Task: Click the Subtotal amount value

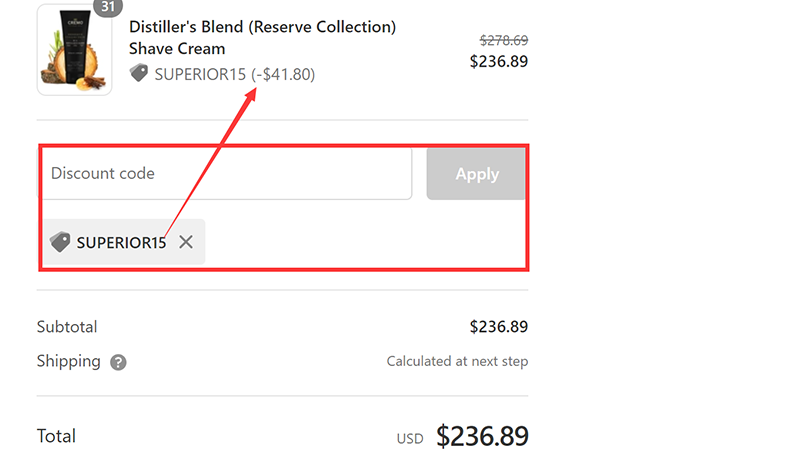Action: coord(498,327)
